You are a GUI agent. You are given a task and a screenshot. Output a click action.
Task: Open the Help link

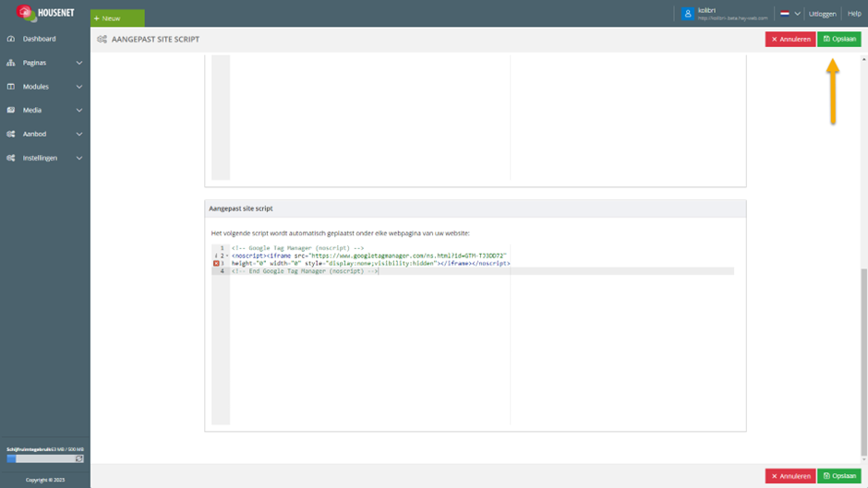(x=854, y=14)
